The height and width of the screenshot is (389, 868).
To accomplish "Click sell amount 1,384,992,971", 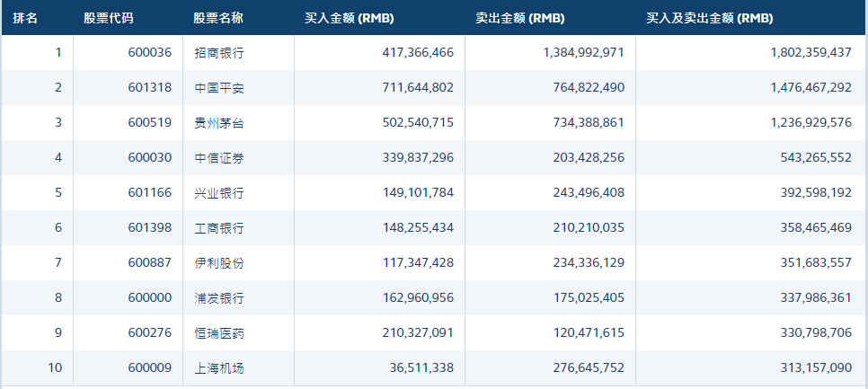I will coord(583,53).
